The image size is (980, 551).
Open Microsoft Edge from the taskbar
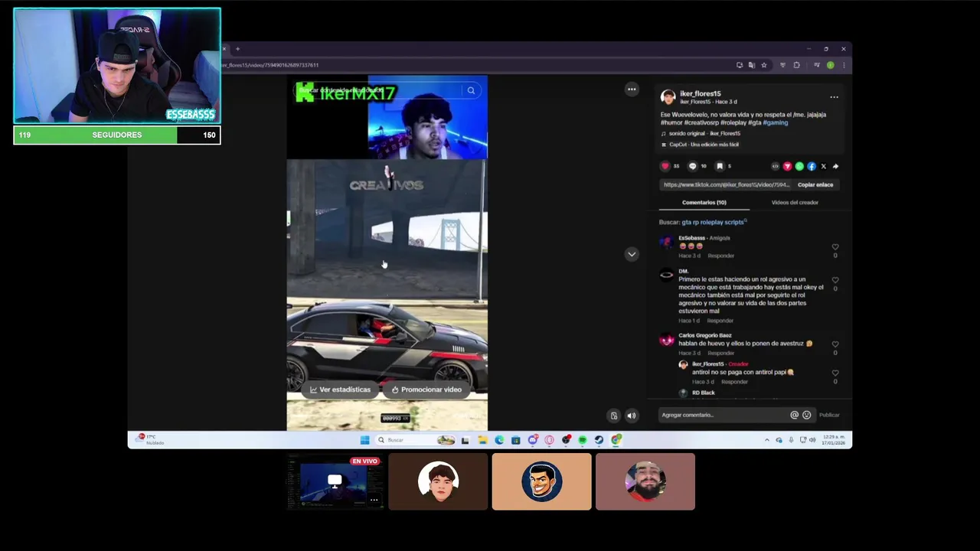(499, 440)
